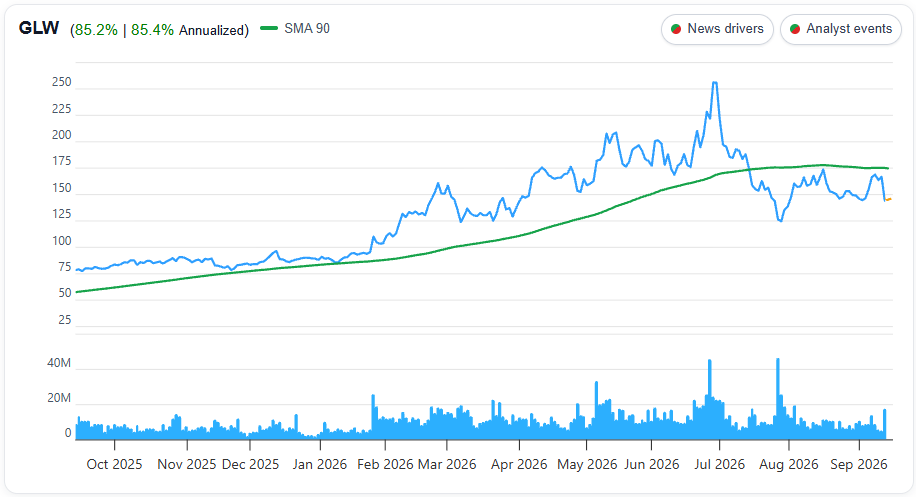
Task: Click the green SMA 90 legend line
Action: [x=269, y=28]
